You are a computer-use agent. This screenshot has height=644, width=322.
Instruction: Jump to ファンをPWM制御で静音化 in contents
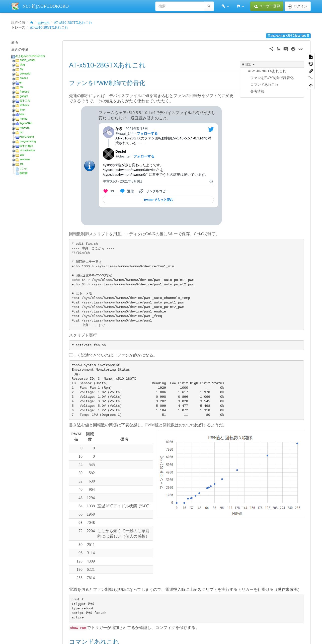point(272,78)
